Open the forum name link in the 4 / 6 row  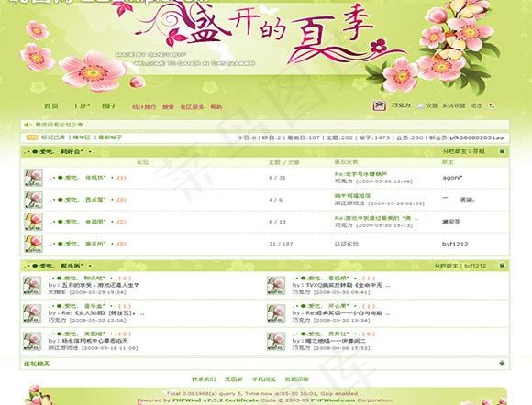[x=82, y=200]
